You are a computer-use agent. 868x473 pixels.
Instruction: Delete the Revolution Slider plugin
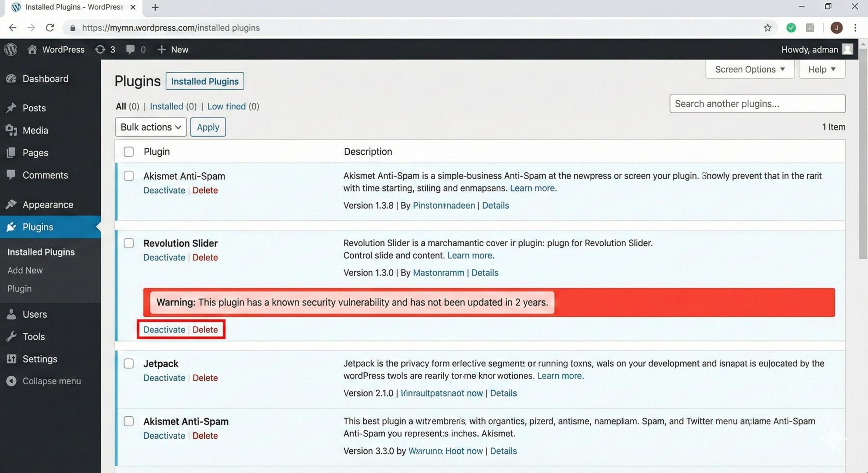[205, 329]
